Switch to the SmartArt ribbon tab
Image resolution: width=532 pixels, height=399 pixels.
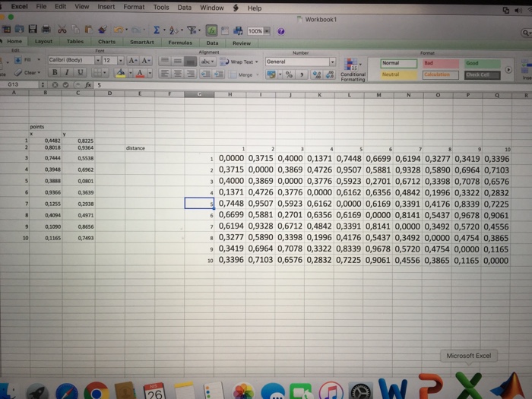pos(142,42)
